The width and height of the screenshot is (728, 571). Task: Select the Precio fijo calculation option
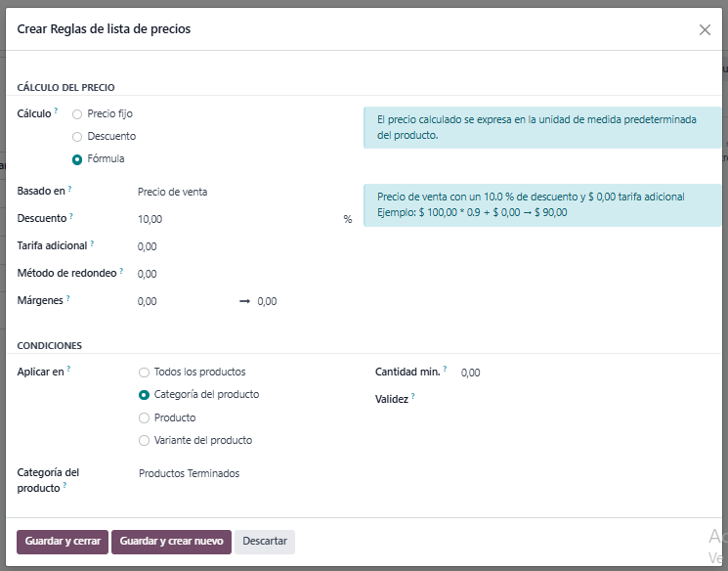pyautogui.click(x=77, y=114)
